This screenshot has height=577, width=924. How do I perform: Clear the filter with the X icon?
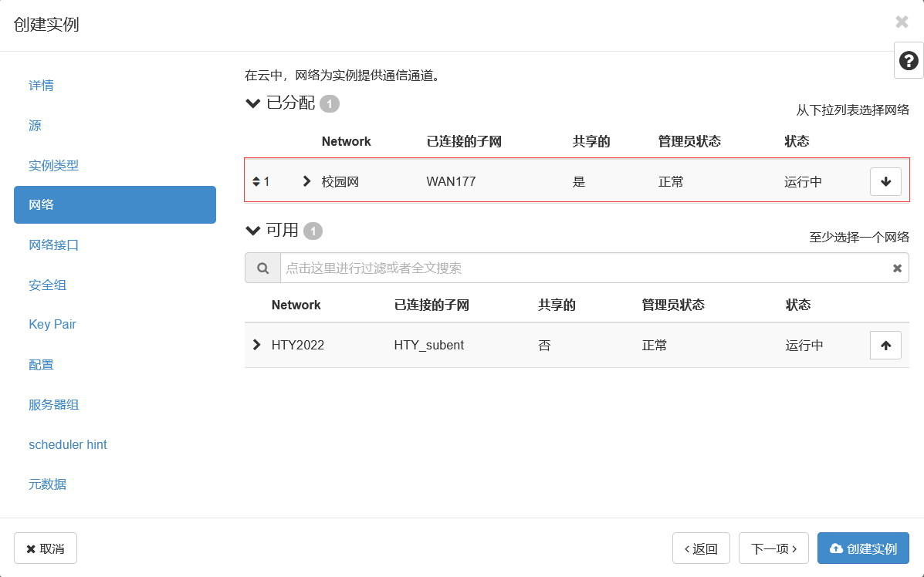coord(897,268)
